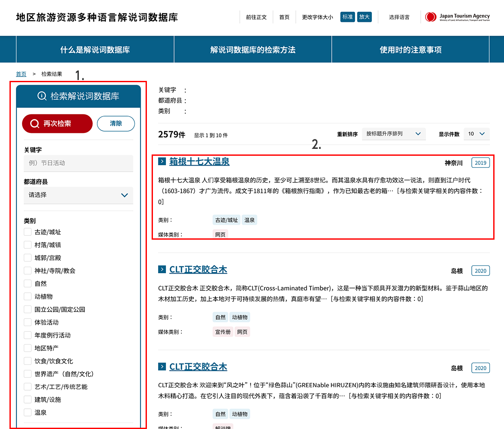The image size is (504, 429).
Task: Check the 饮食/饮食文化 checkbox
Action: click(x=28, y=361)
